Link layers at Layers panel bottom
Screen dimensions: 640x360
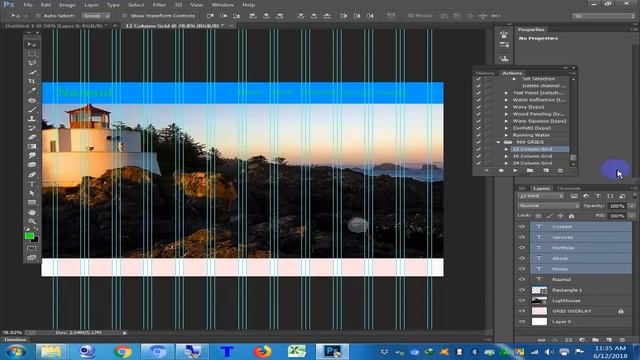point(541,340)
